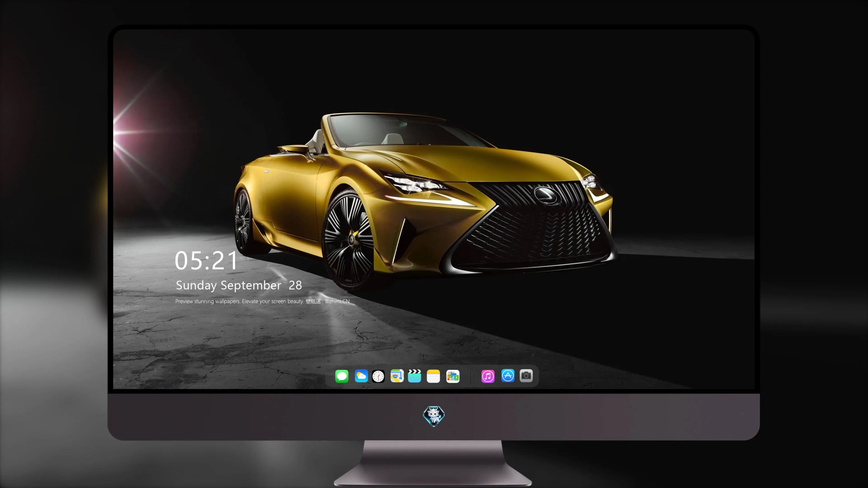Open the blue App Store icon
This screenshot has width=868, height=488.
[x=508, y=375]
